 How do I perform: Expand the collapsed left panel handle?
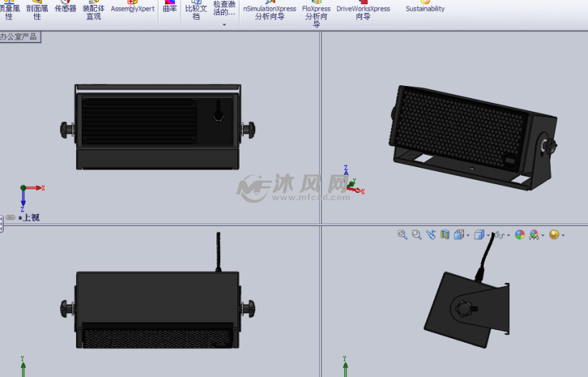(1, 224)
